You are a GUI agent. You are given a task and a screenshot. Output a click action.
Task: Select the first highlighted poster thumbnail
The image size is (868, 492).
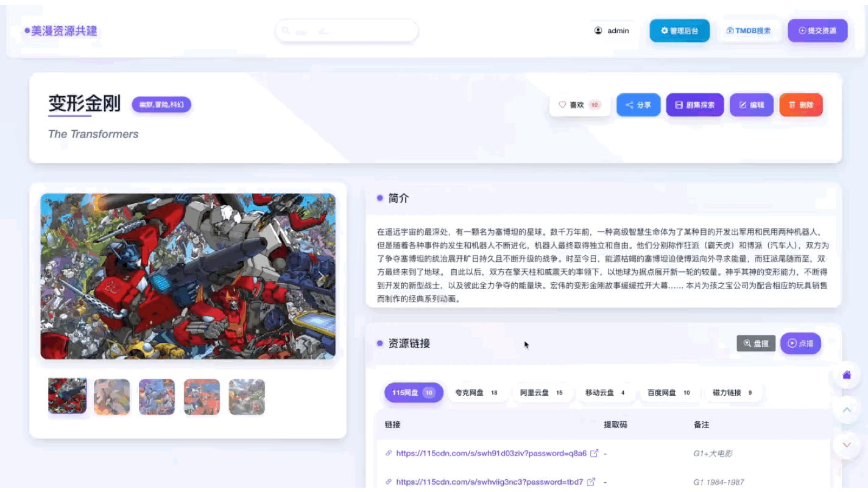pos(67,396)
